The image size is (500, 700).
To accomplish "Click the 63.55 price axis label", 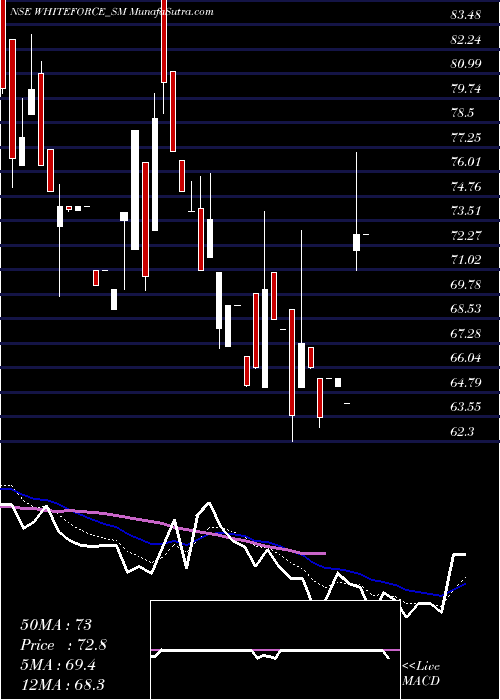I will 466,407.
